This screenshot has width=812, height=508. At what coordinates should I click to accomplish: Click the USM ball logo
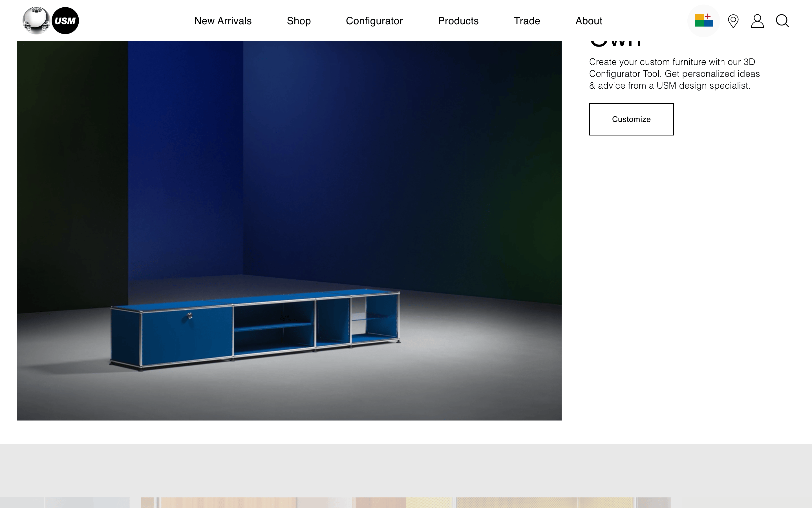[x=37, y=21]
